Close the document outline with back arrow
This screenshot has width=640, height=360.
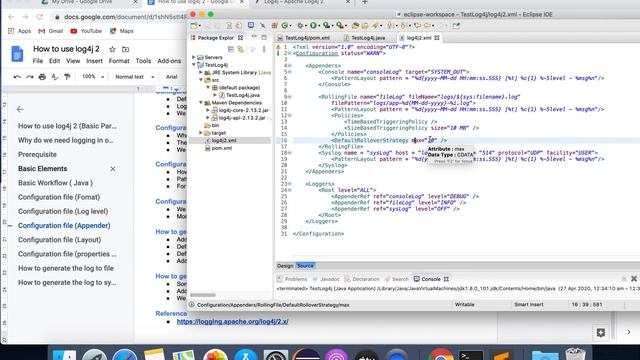[x=20, y=109]
